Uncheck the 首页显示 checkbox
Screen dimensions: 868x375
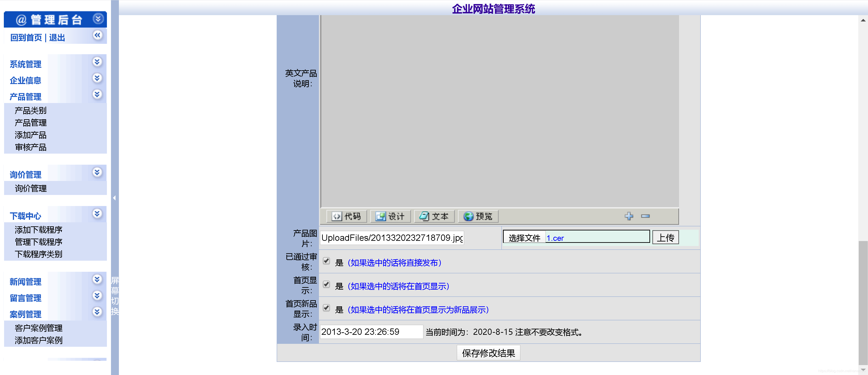point(326,284)
